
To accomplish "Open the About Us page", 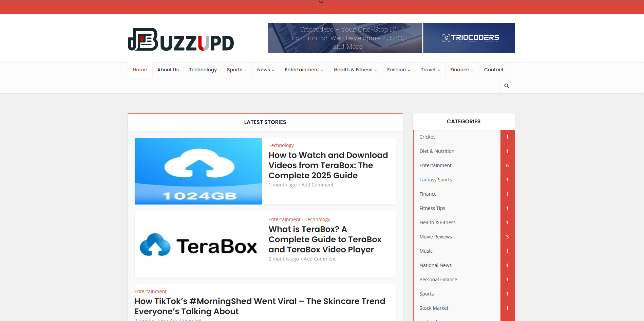I will coord(168,70).
